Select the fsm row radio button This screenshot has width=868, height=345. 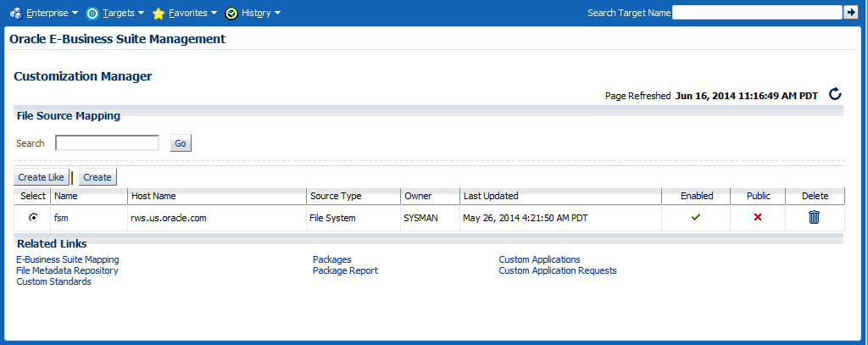(x=33, y=218)
